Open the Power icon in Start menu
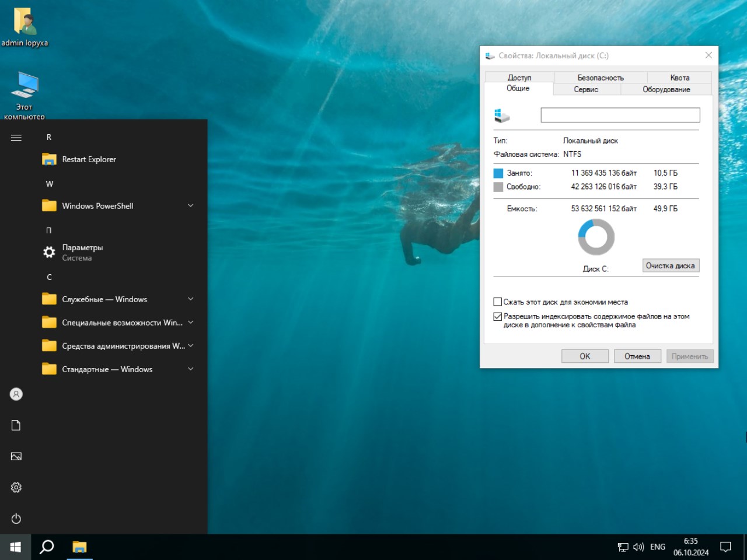The height and width of the screenshot is (560, 747). point(16,519)
